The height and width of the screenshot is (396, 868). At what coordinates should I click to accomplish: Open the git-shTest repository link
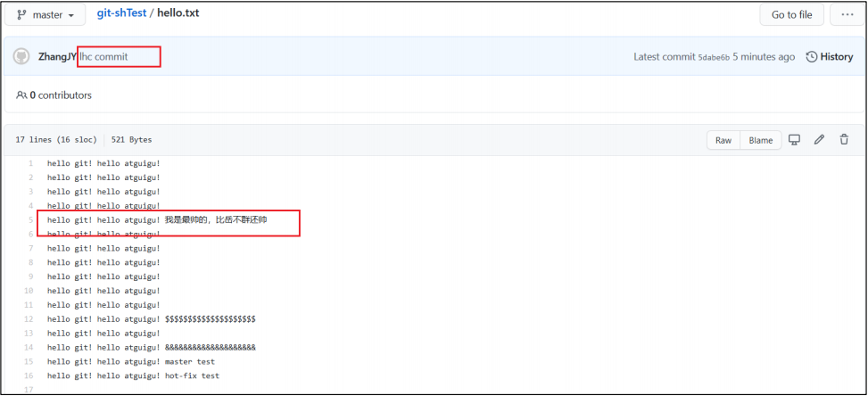tap(122, 12)
